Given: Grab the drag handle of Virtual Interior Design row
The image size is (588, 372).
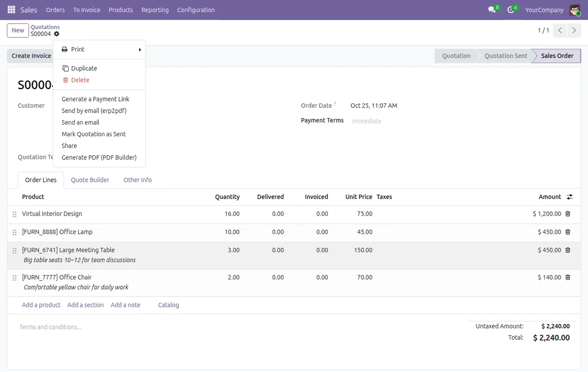Looking at the screenshot, I should coord(14,214).
